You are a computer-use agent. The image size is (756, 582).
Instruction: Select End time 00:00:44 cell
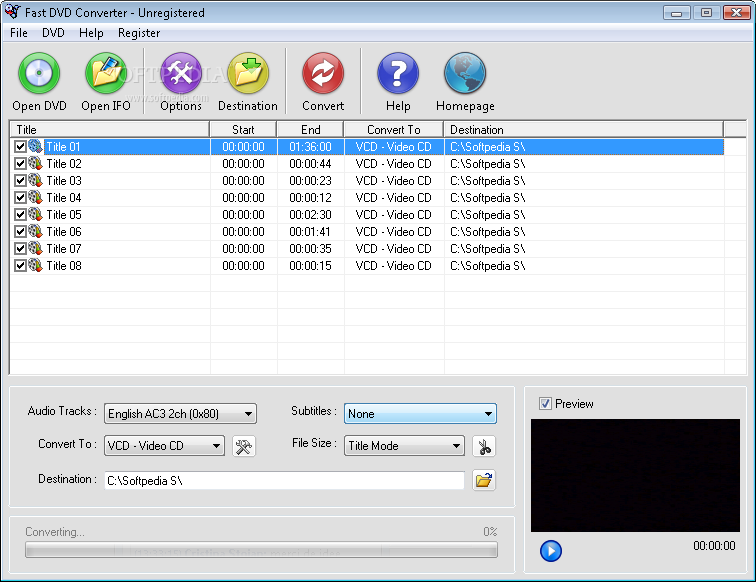[310, 163]
